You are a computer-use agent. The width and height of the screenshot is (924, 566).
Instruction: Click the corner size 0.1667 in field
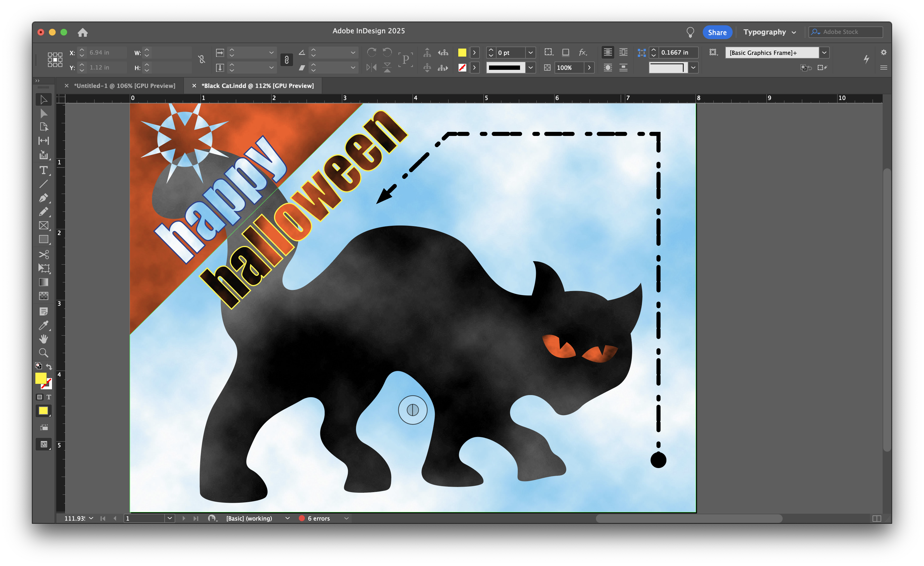(678, 53)
